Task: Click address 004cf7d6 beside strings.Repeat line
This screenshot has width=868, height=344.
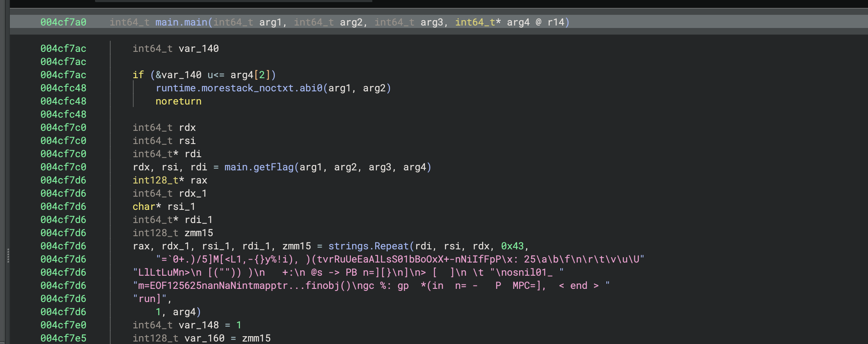Action: click(63, 246)
